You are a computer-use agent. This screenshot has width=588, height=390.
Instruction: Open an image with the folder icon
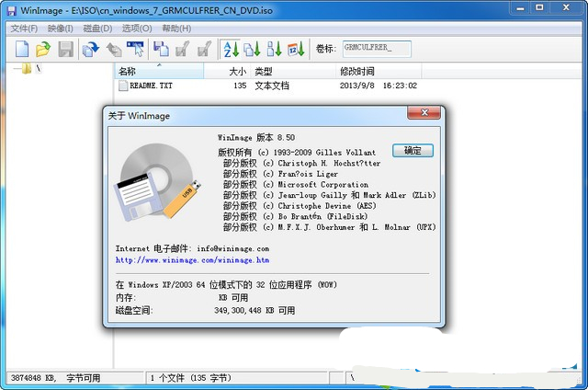[43, 49]
